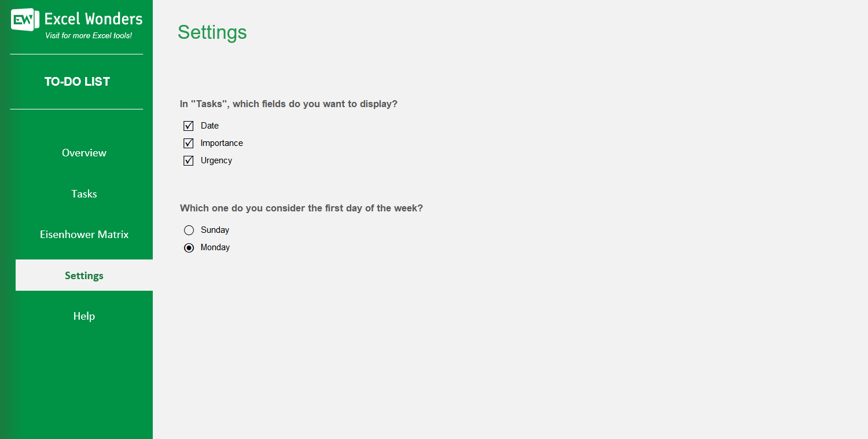This screenshot has width=868, height=439.
Task: Click the 'Sunday' option label text
Action: (215, 230)
